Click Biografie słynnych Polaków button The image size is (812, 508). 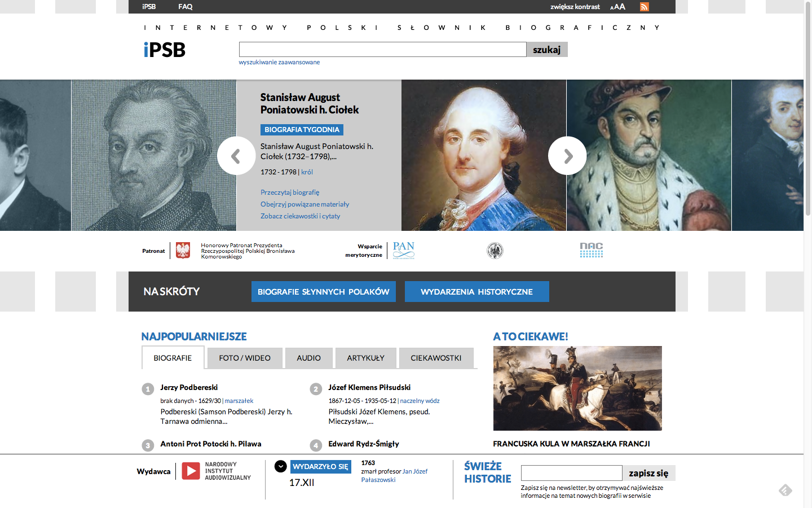point(324,292)
